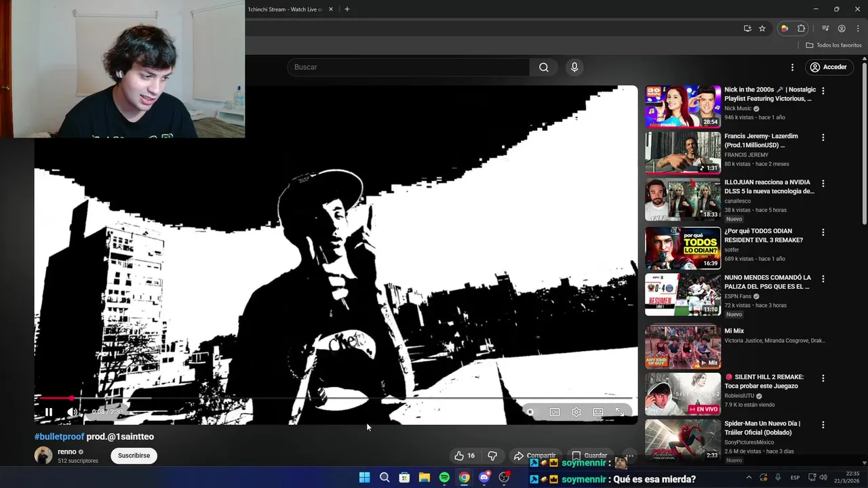
Task: Pause the video with the player pause button
Action: coord(48,412)
